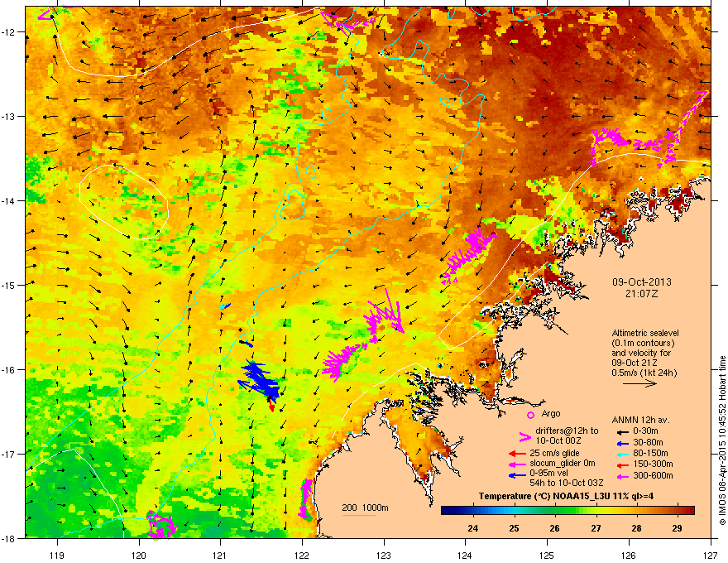Click the red arrow beside ANMN '150-300m'
Viewport: 728px width, 563px height.
point(623,464)
